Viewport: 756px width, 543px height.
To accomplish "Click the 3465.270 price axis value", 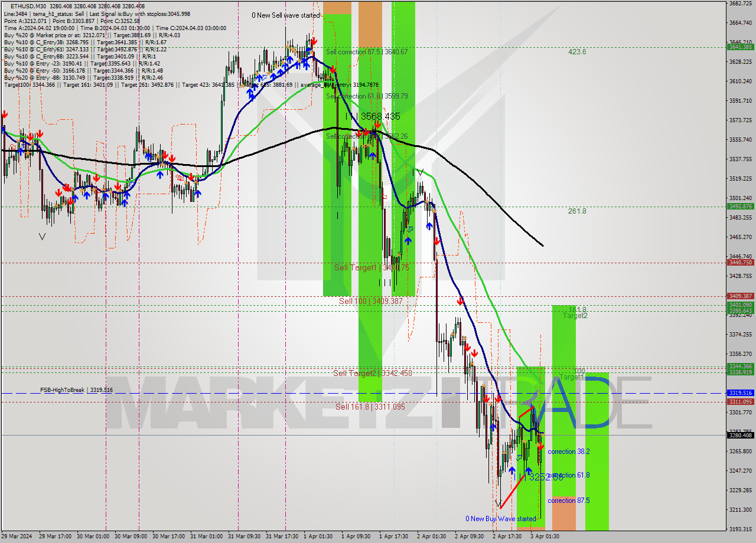I will coord(741,237).
